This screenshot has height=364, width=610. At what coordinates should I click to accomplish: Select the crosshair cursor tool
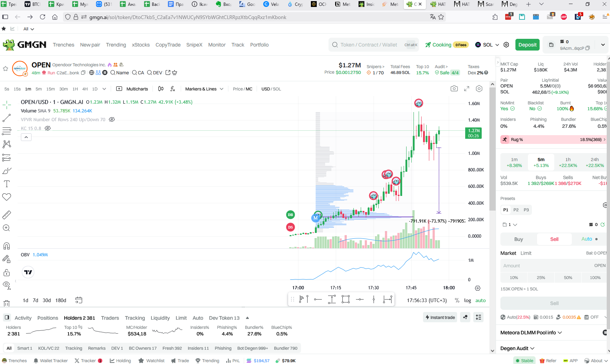(x=7, y=105)
